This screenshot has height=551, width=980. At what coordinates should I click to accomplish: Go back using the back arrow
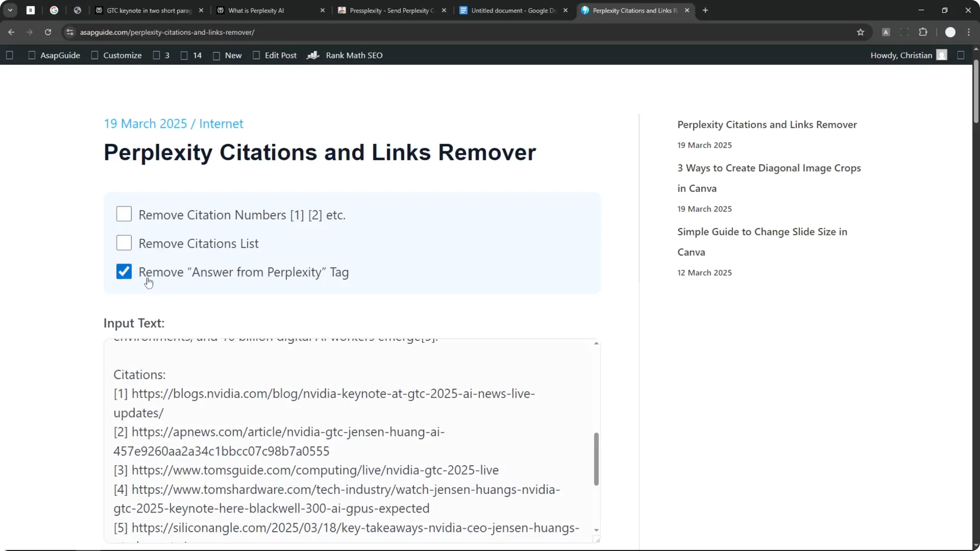[11, 32]
